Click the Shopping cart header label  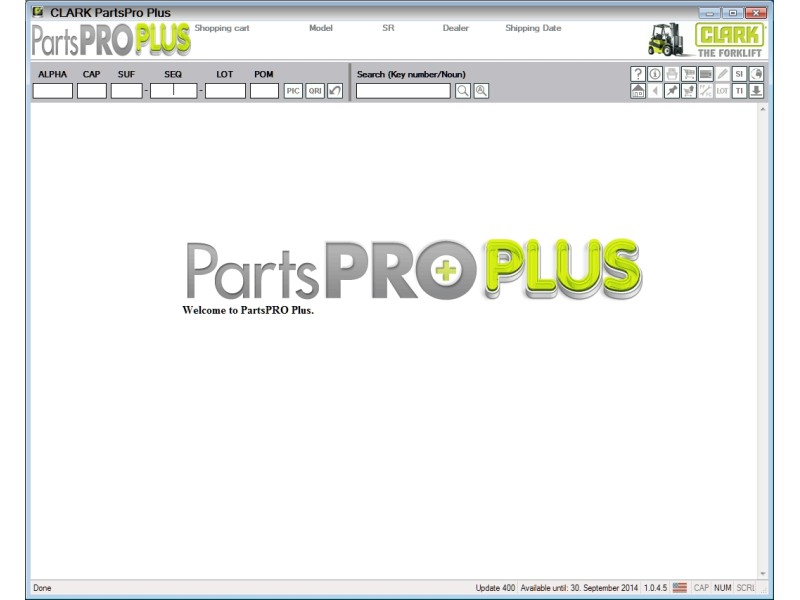pos(222,28)
